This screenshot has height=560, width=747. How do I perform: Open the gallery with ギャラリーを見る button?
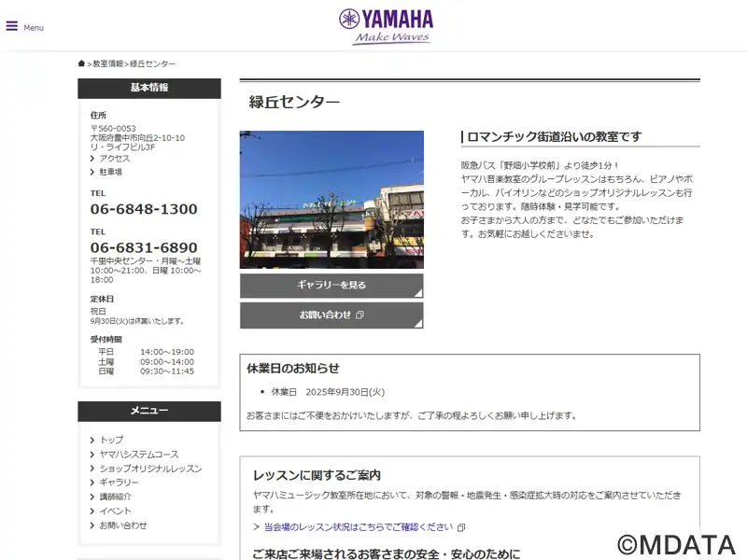pos(331,286)
